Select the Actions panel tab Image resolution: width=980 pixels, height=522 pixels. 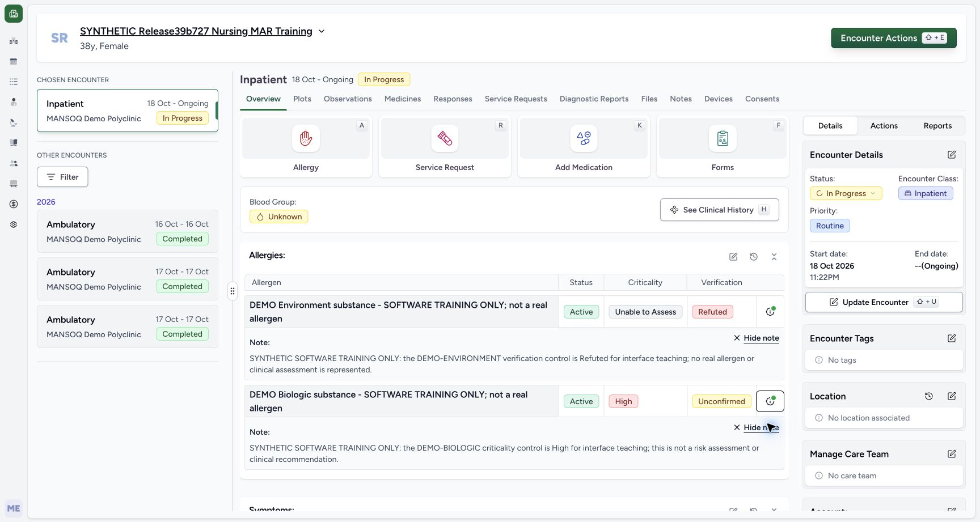[x=884, y=126]
